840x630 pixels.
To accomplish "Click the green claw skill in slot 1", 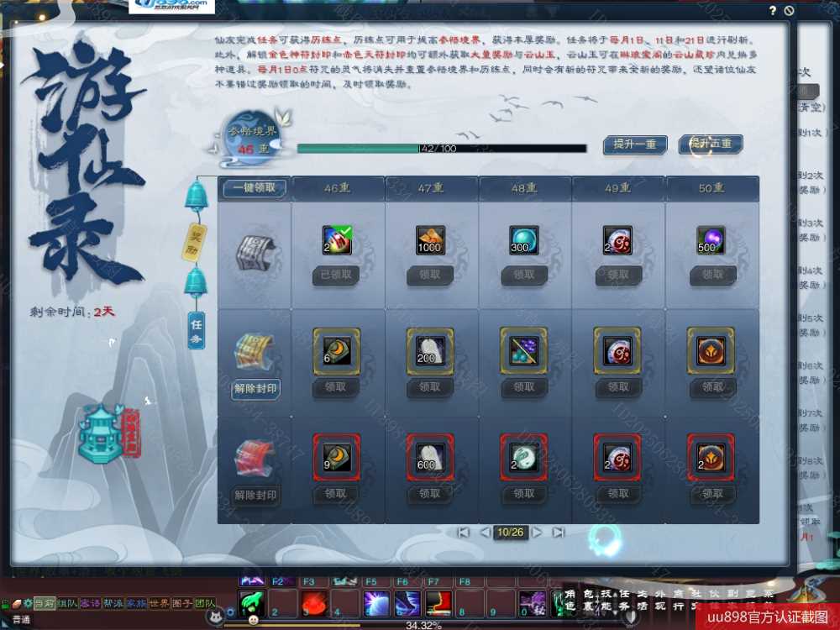I will pos(251,603).
